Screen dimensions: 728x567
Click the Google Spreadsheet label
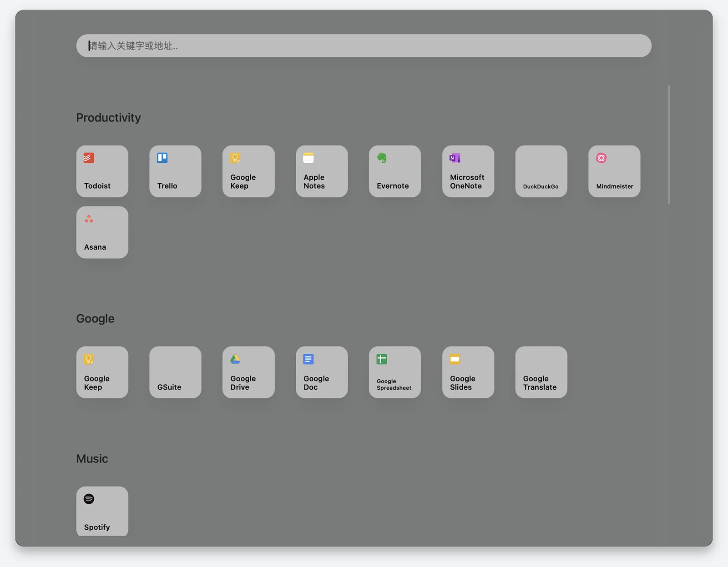(394, 385)
